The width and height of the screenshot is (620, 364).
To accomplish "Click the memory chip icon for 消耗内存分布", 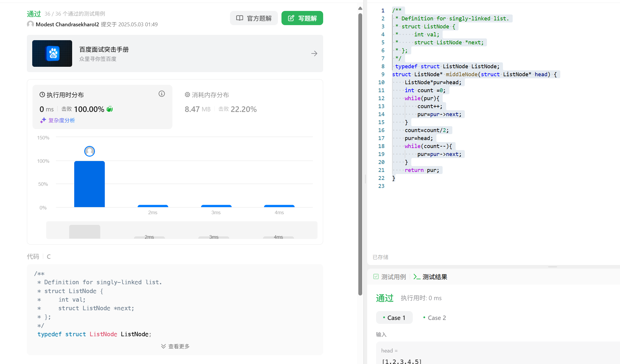I will [187, 95].
